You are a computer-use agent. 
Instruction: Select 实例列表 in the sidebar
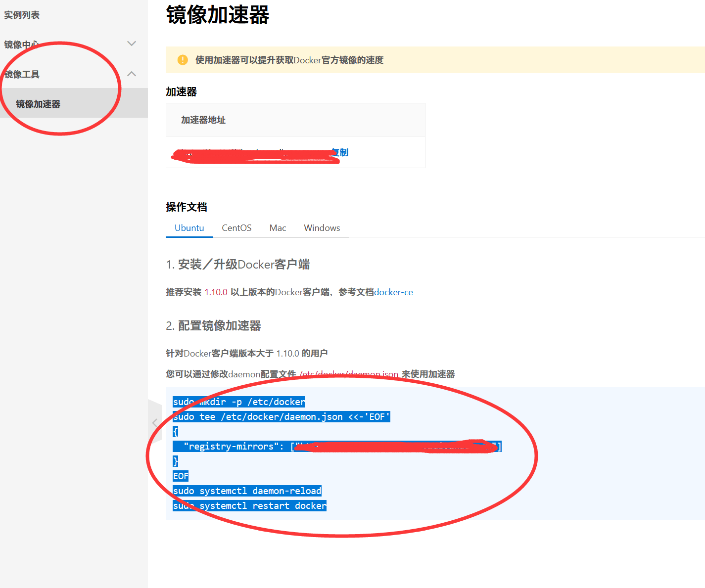pyautogui.click(x=22, y=15)
